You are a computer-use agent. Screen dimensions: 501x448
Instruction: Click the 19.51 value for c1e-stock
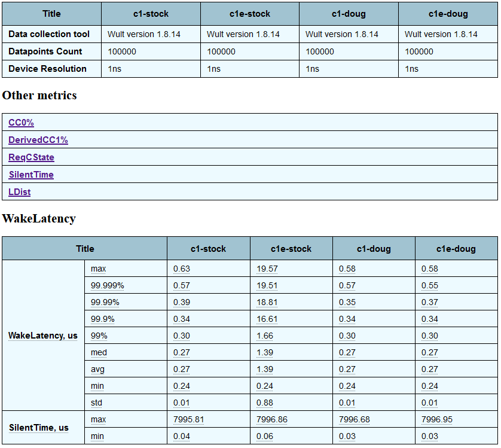(267, 285)
